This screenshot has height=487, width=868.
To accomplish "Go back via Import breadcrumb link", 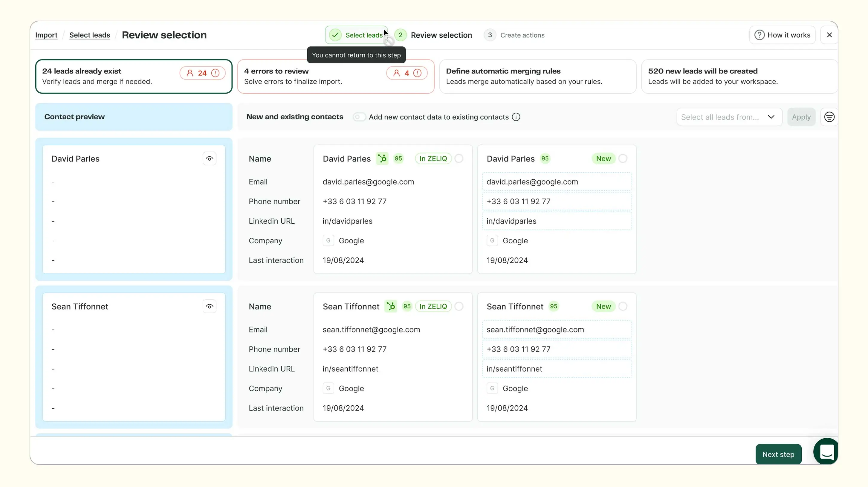I will (x=46, y=35).
